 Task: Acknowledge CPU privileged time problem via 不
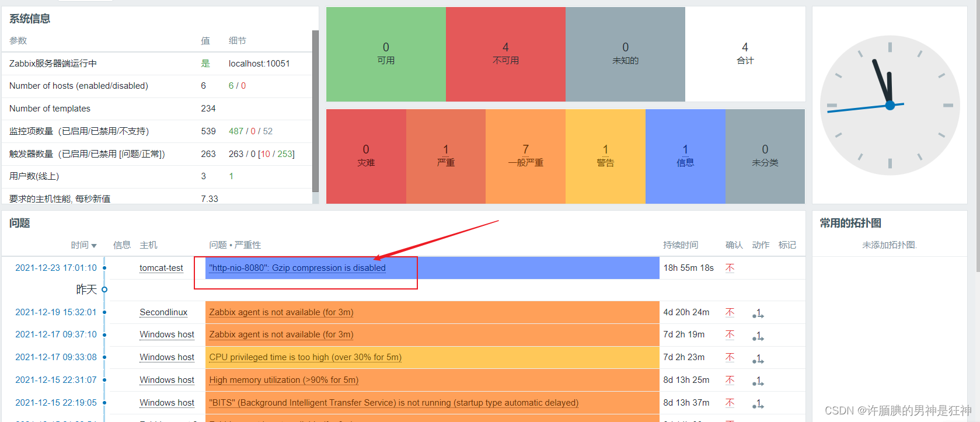click(730, 357)
